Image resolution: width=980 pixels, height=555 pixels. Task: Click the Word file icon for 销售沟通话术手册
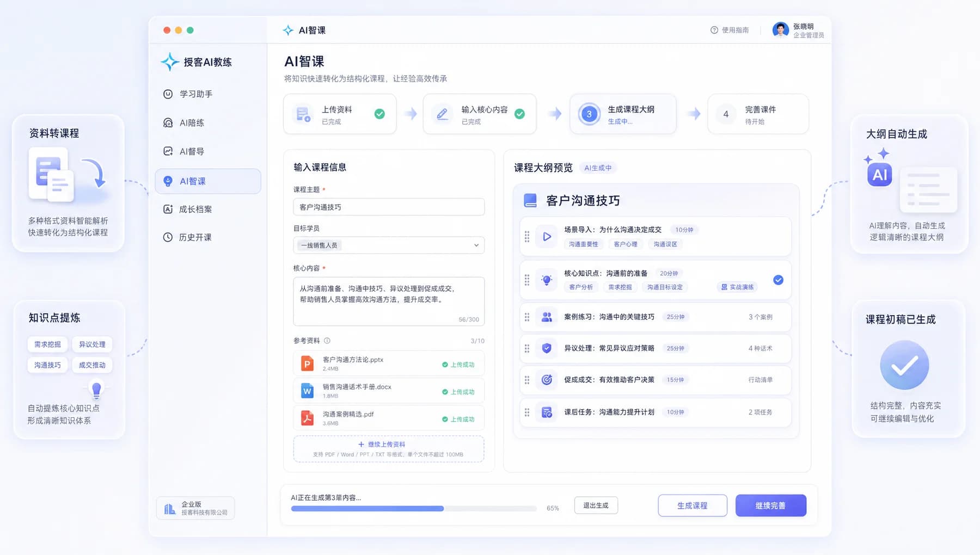click(307, 391)
